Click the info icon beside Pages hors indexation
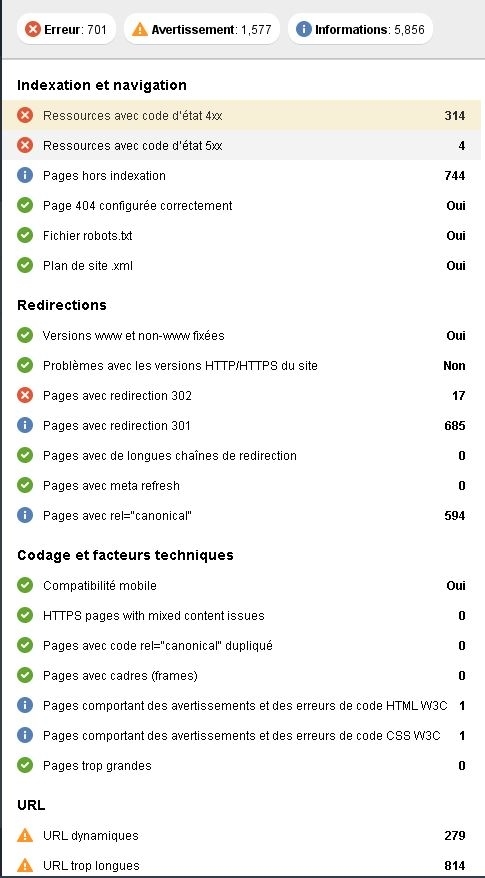Screen dimensions: 485x878 25,176
